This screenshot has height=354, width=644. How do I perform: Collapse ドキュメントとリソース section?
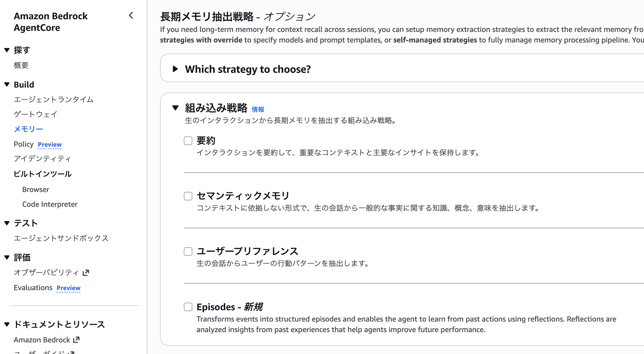pos(7,324)
